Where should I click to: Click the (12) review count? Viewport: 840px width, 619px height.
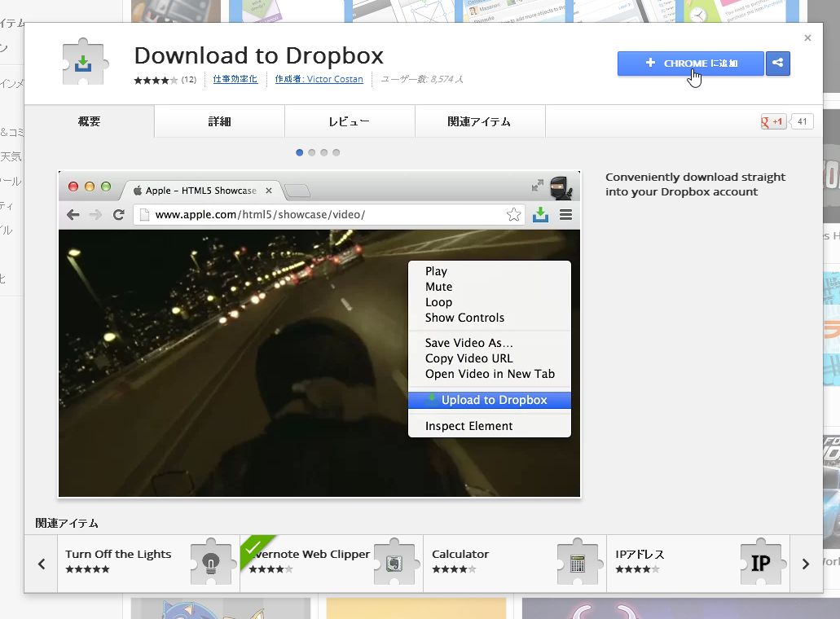(188, 80)
